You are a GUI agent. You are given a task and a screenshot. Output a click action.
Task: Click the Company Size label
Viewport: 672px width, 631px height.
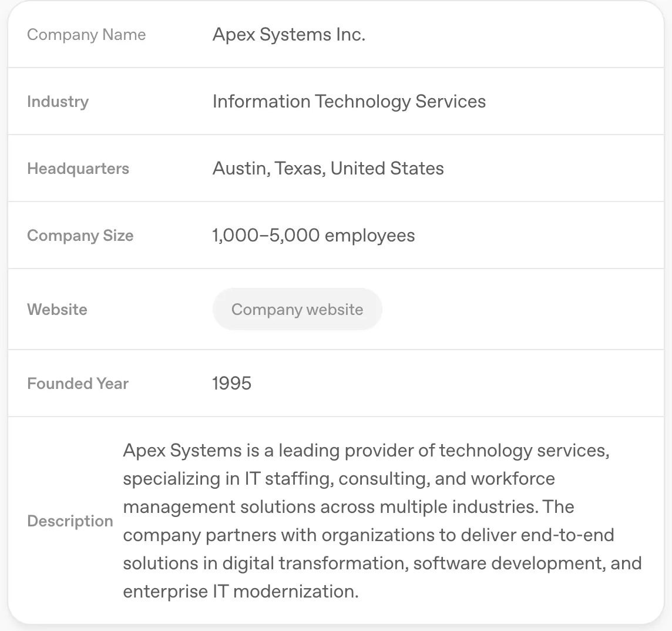point(80,236)
